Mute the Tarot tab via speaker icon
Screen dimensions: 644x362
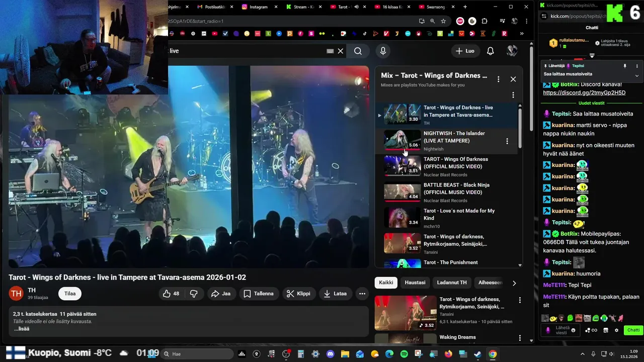tap(356, 7)
